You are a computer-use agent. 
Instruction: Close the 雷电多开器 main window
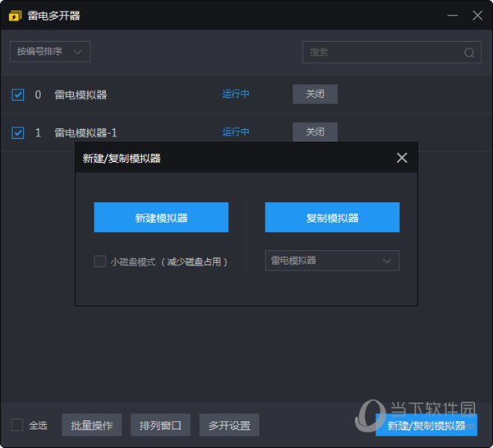pyautogui.click(x=477, y=16)
